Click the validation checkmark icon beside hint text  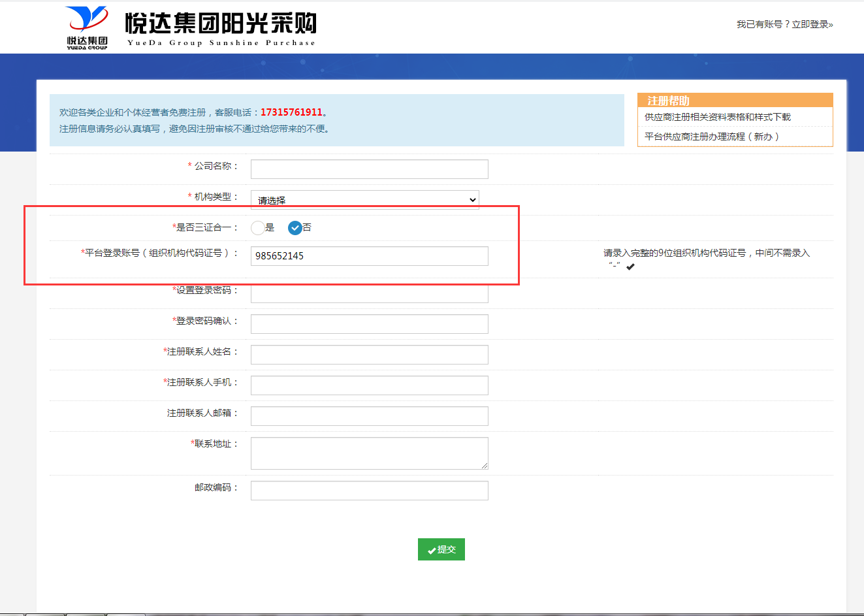point(630,267)
